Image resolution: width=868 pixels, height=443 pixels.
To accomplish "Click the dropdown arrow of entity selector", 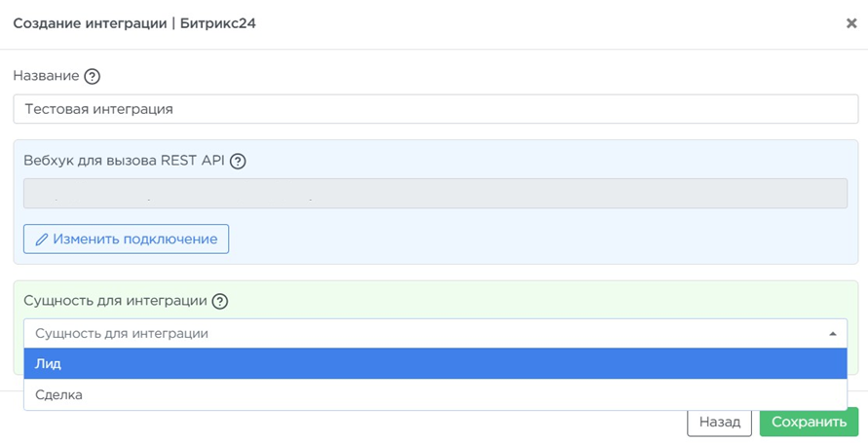I will point(833,333).
